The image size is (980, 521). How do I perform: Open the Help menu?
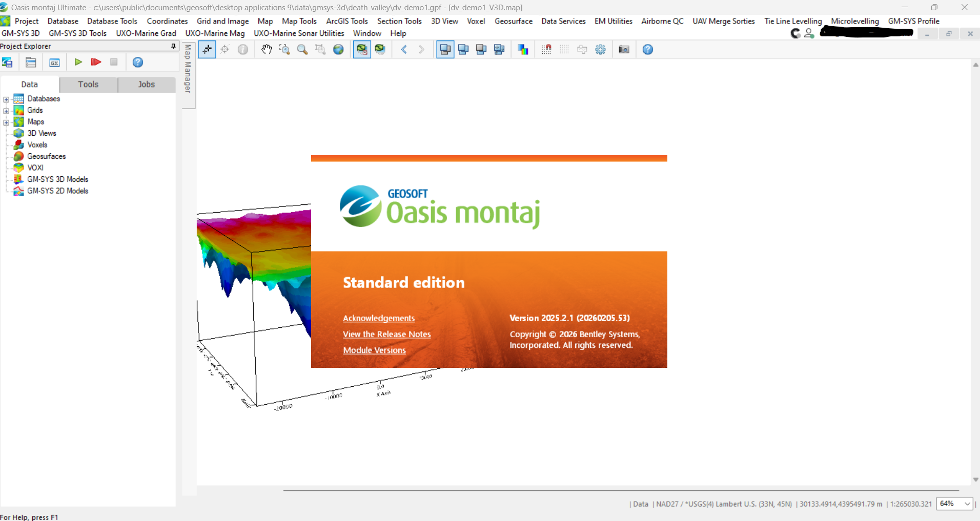(398, 33)
